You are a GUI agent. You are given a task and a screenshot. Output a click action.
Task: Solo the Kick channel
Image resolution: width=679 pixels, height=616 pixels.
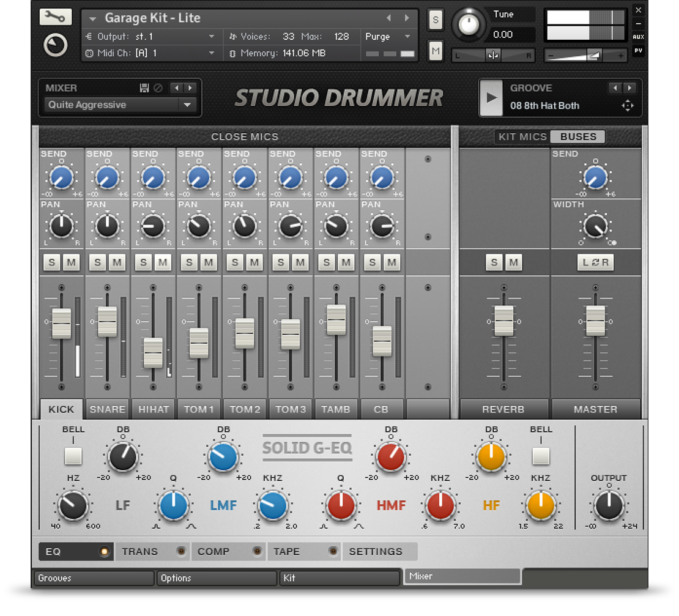point(52,262)
